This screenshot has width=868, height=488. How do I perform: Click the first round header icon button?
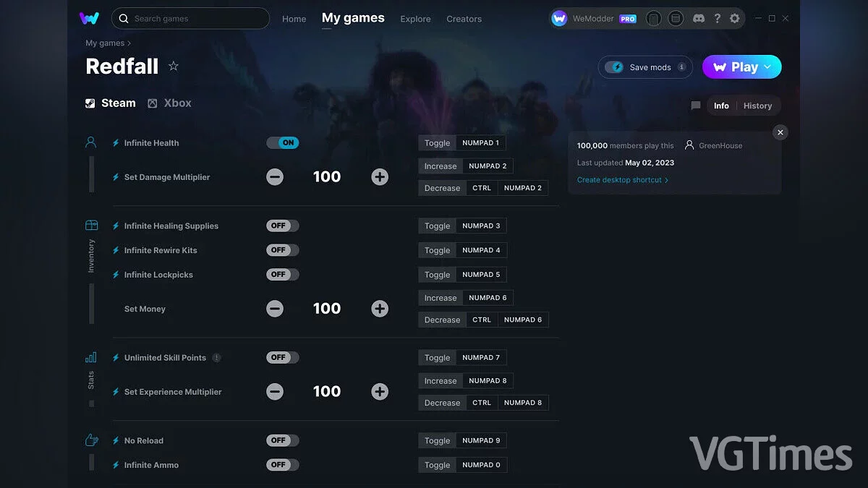[653, 19]
